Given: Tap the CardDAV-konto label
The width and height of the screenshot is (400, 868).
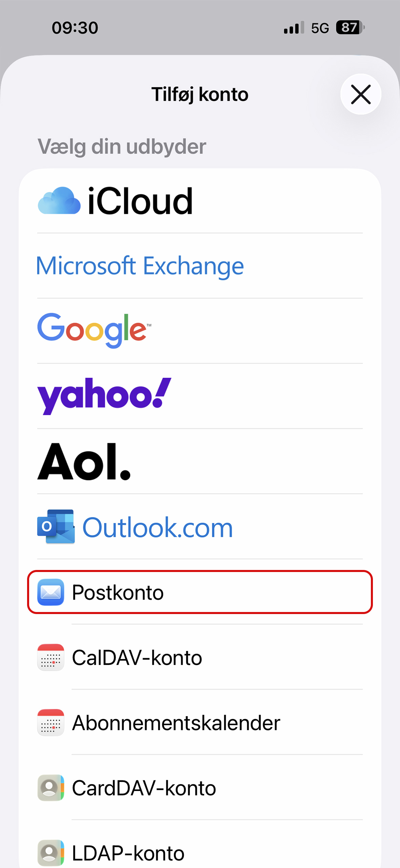Looking at the screenshot, I should click(x=144, y=788).
